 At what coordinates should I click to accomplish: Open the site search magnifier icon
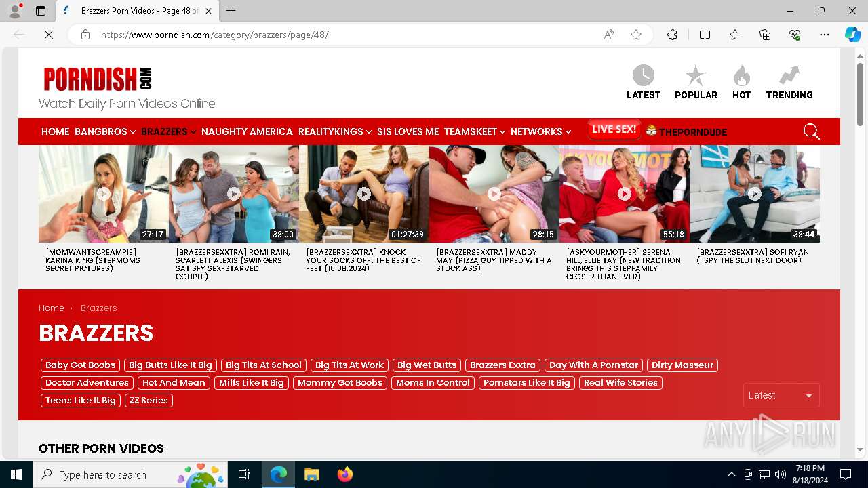811,131
